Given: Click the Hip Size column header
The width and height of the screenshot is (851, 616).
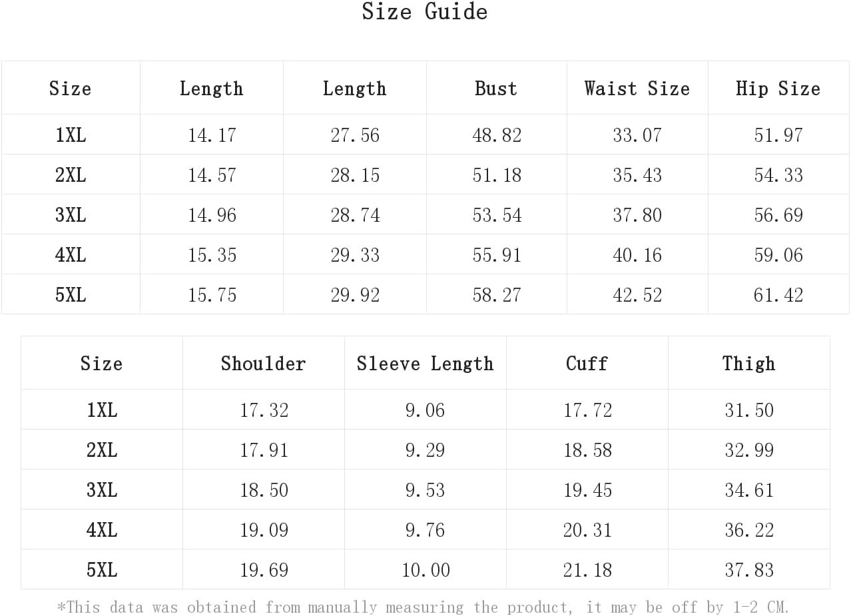Looking at the screenshot, I should click(x=778, y=89).
